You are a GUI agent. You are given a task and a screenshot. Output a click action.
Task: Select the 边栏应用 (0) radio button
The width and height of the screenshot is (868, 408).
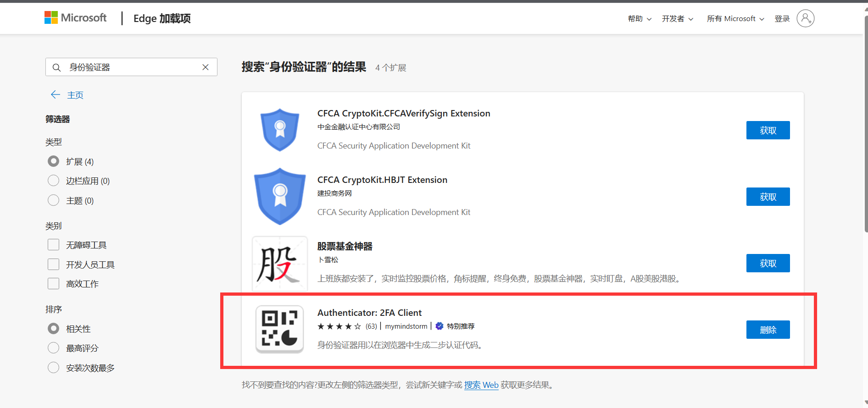click(54, 181)
